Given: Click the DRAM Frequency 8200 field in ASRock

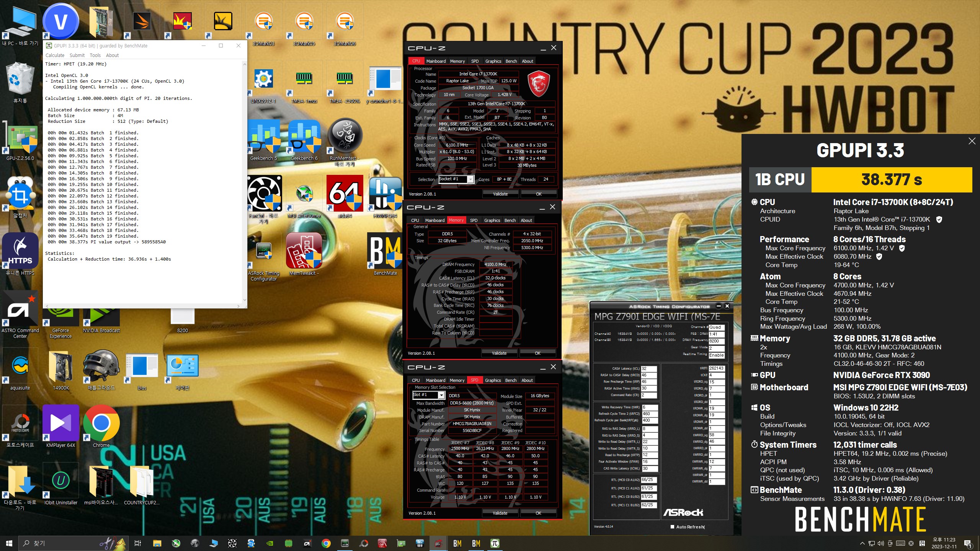Looking at the screenshot, I should (717, 341).
